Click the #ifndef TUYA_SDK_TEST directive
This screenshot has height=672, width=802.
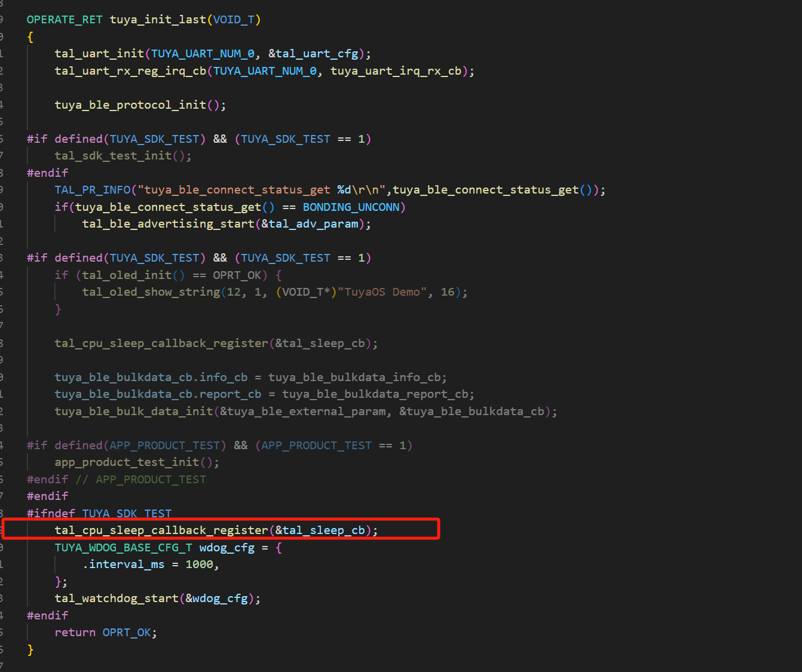click(x=99, y=514)
